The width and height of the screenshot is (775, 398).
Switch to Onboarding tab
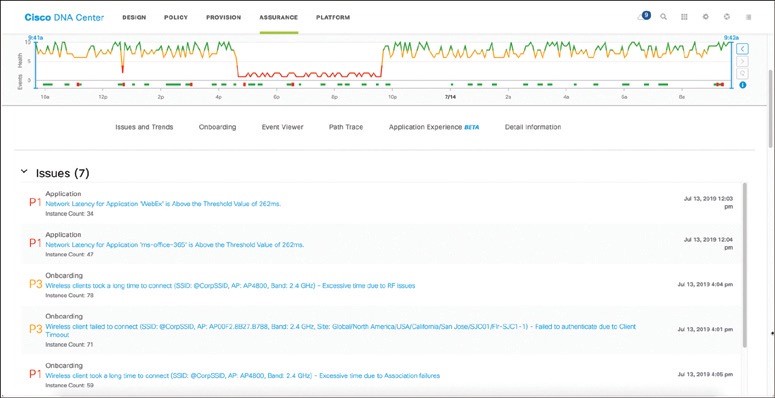pyautogui.click(x=217, y=127)
